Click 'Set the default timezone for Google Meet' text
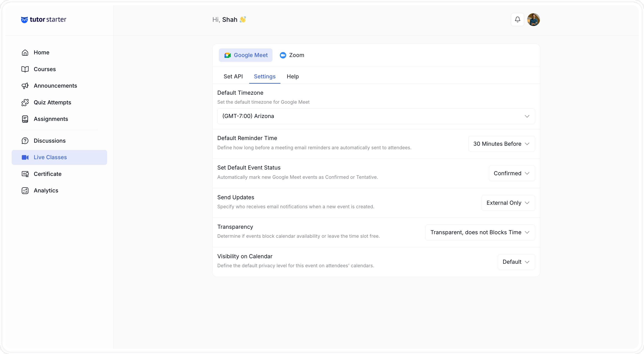The width and height of the screenshot is (644, 354). [263, 102]
